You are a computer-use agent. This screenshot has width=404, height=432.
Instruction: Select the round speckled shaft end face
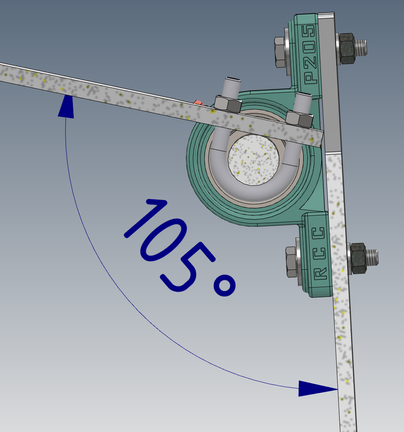[253, 159]
